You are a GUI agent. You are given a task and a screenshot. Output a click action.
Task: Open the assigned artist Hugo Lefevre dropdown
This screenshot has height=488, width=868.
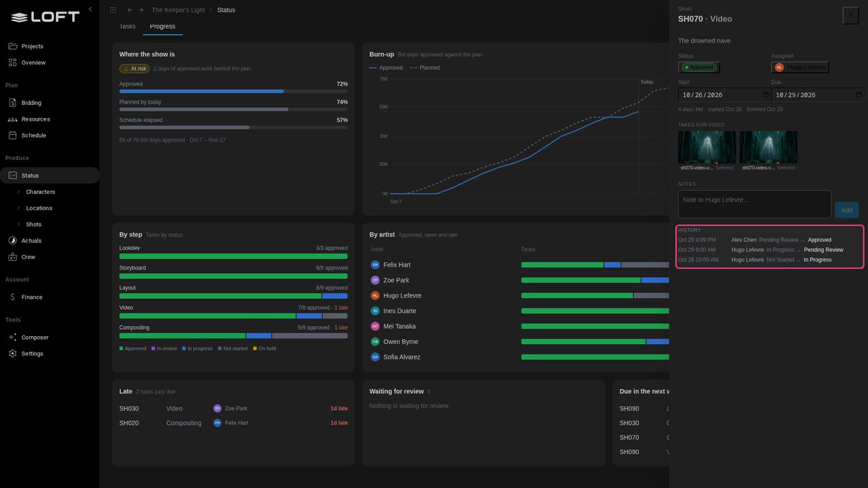(x=800, y=68)
